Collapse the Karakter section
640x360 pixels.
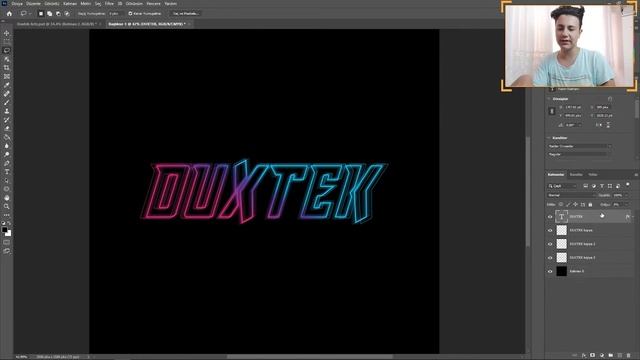pos(549,138)
